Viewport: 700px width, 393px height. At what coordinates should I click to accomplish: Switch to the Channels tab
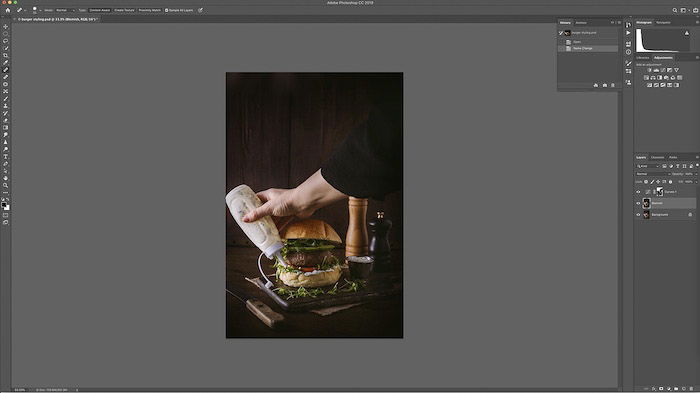[657, 157]
